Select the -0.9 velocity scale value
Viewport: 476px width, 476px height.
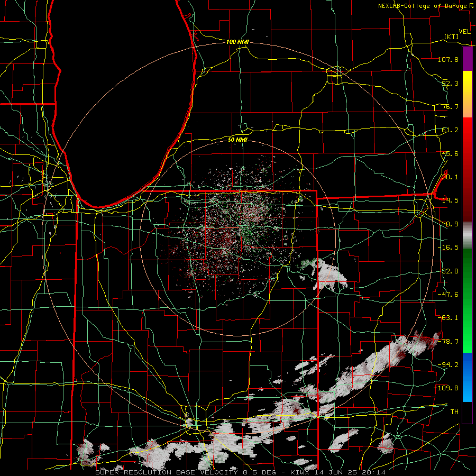pyautogui.click(x=450, y=224)
